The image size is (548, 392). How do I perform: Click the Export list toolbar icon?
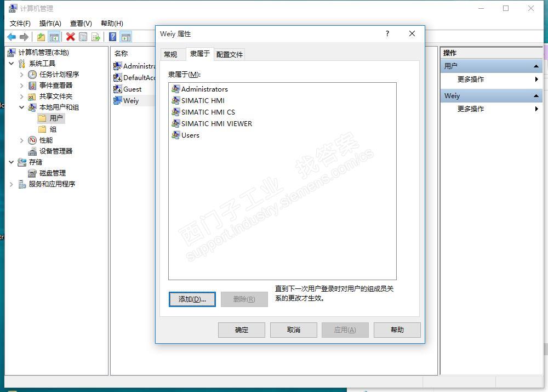[95, 37]
